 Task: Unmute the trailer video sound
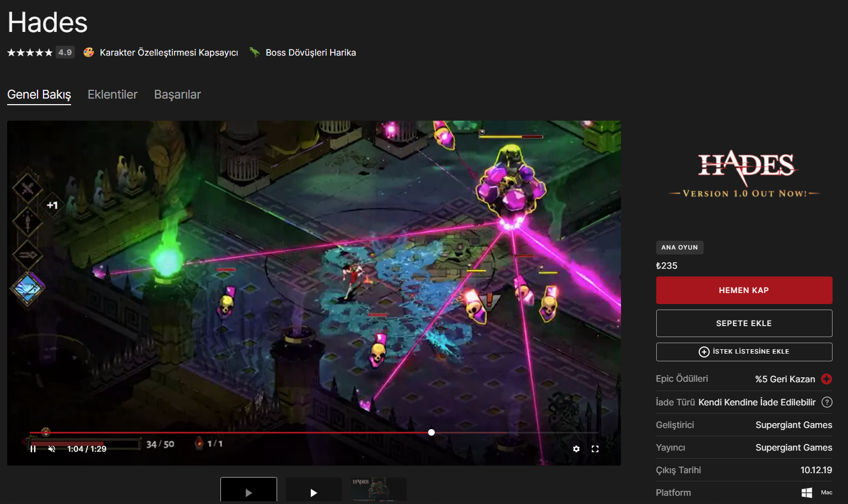point(52,449)
